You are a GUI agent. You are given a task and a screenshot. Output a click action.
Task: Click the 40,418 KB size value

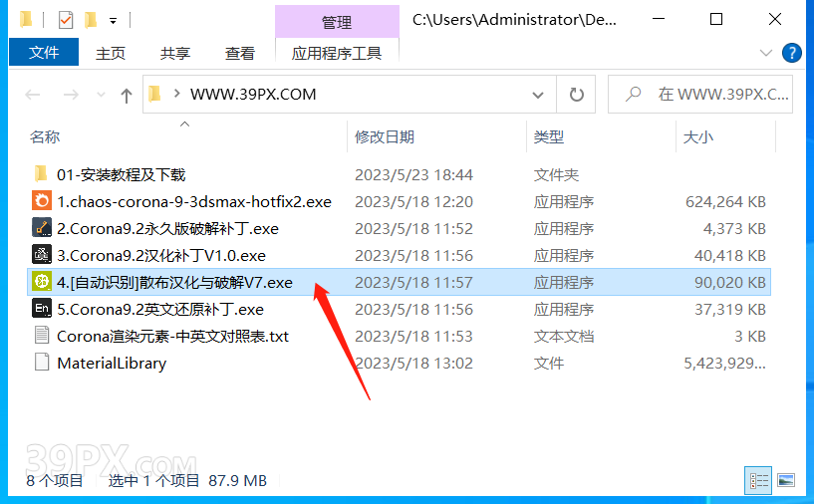click(x=730, y=255)
